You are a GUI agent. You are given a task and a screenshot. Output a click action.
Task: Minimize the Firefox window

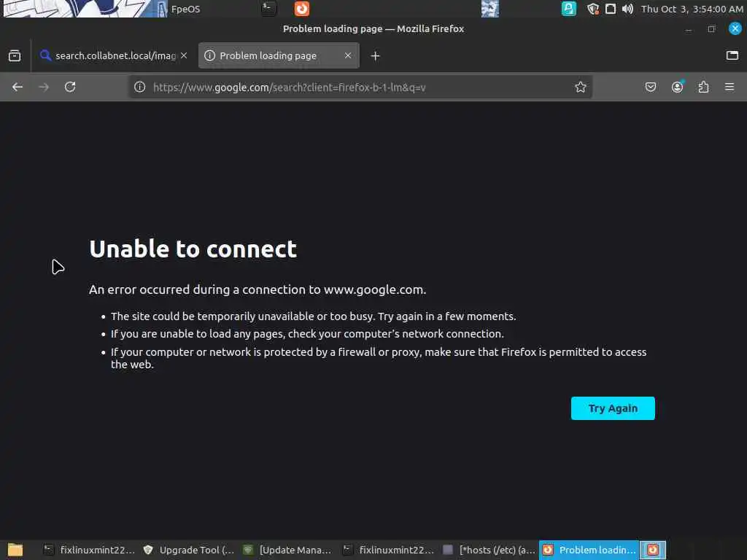click(x=689, y=29)
